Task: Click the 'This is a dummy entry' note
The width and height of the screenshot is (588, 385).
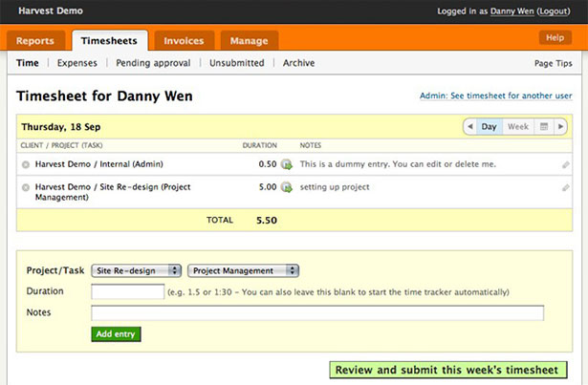Action: (398, 164)
